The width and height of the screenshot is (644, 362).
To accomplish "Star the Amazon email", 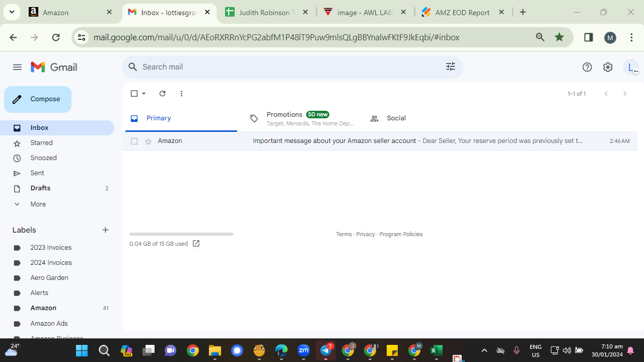I will pyautogui.click(x=148, y=141).
